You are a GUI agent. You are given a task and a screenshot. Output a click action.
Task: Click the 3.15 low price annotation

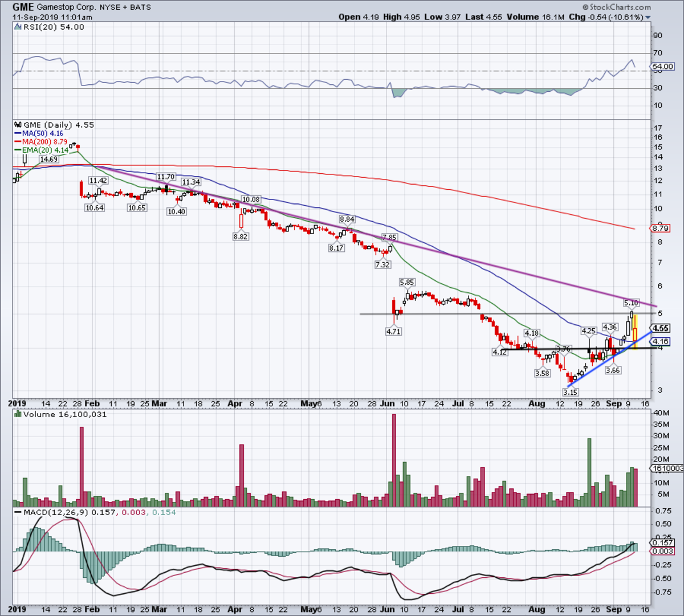(571, 392)
